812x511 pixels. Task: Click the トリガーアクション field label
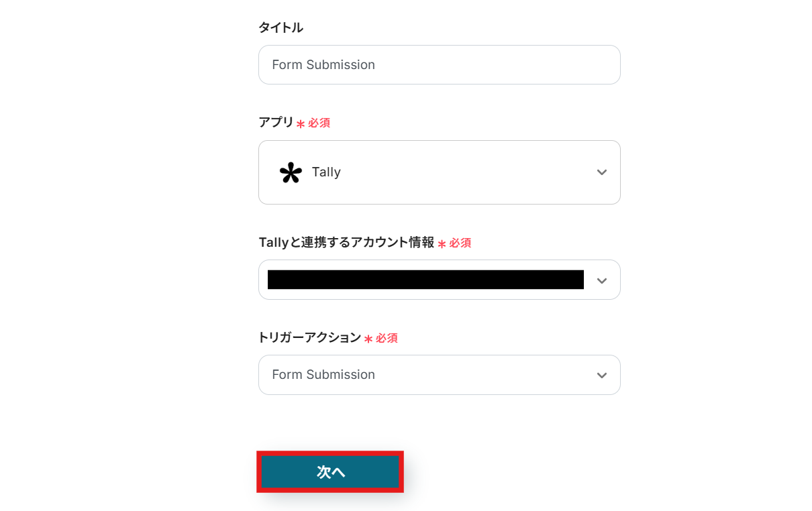309,337
